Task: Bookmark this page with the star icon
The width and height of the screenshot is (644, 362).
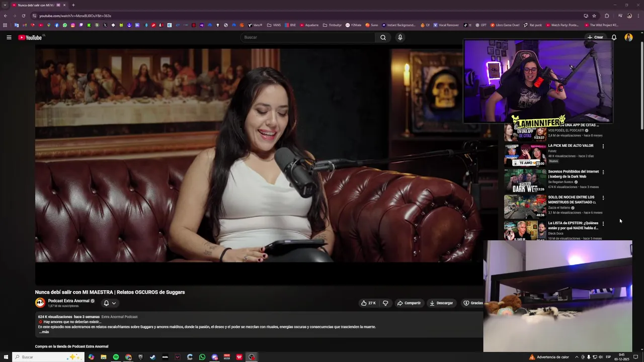Action: (x=594, y=16)
